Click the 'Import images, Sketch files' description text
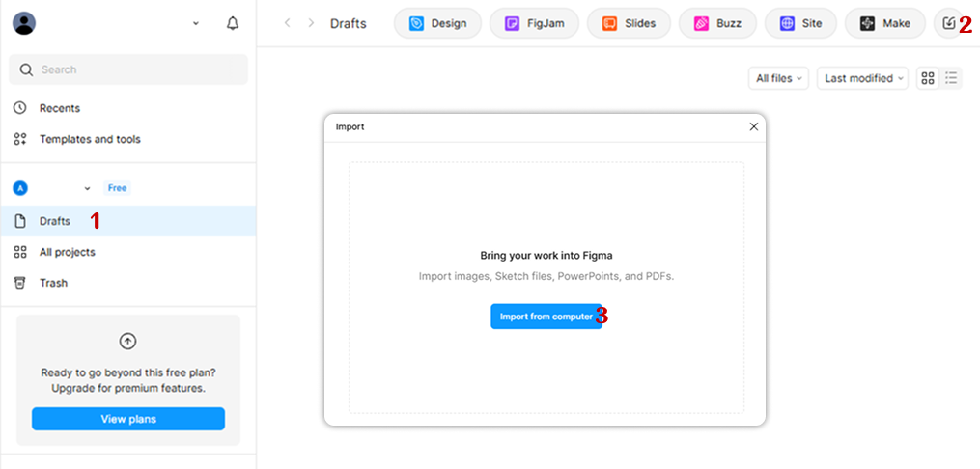 click(546, 276)
